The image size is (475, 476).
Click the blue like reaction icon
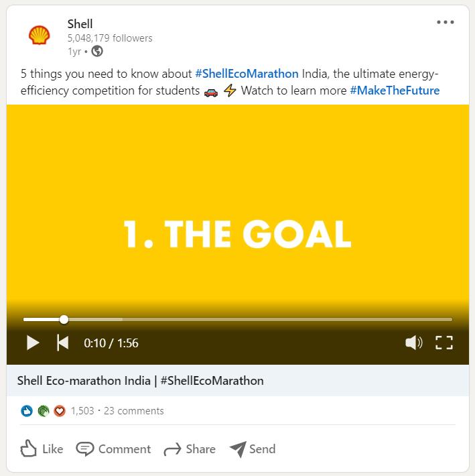[x=27, y=411]
